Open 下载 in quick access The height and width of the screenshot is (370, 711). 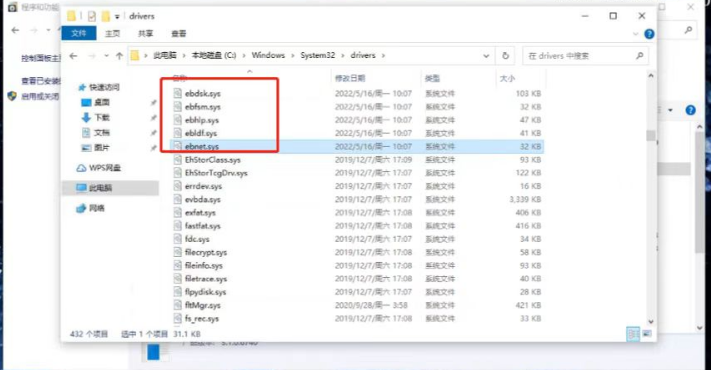[102, 117]
